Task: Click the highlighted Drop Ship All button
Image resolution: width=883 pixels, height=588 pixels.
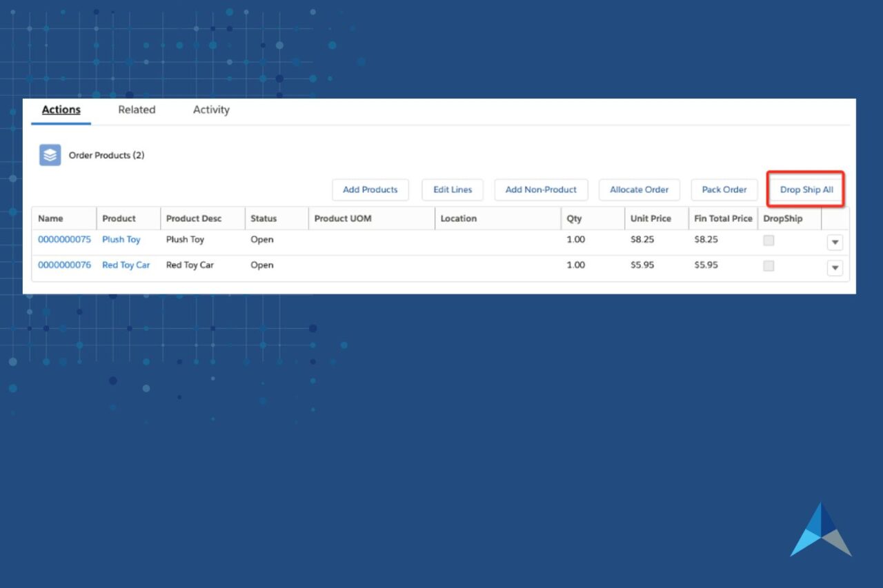Action: [805, 190]
